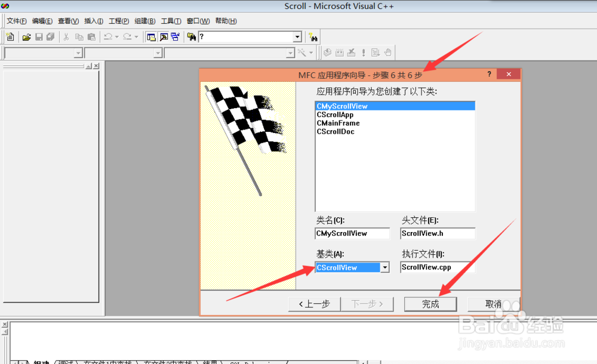The height and width of the screenshot is (364, 597).
Task: Open the WizardBar filter combo box
Action: 124,53
